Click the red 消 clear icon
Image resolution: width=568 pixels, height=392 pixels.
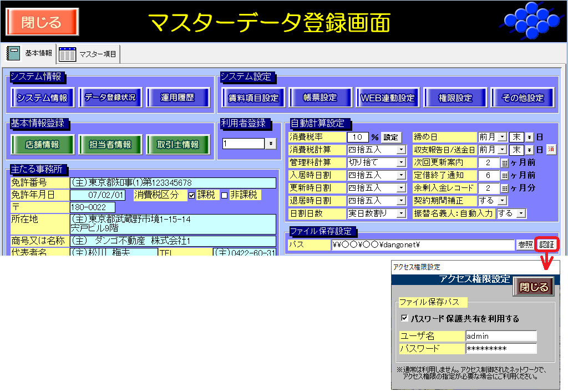(551, 150)
